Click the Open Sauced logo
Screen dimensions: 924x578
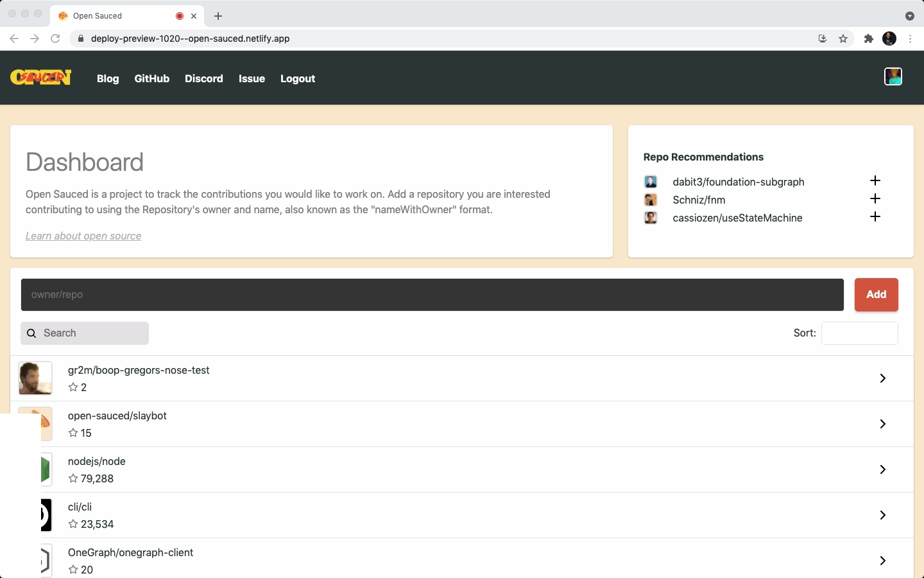[41, 78]
